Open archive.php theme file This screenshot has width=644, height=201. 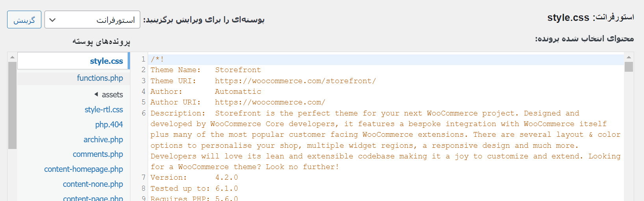click(x=103, y=140)
